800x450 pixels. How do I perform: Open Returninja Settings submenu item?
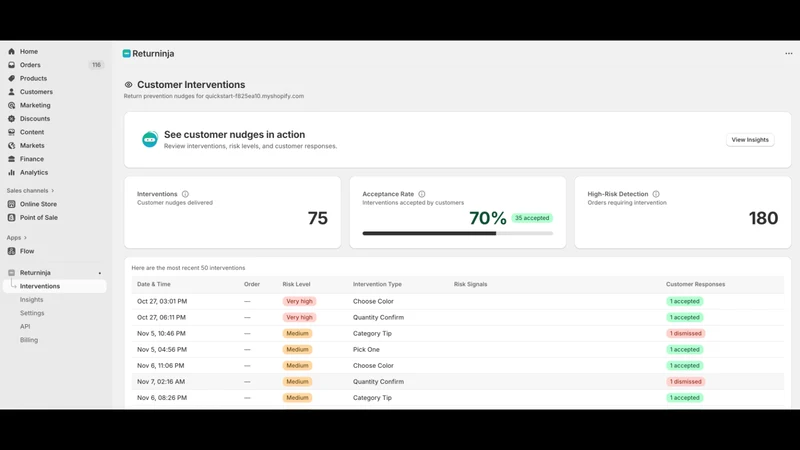(32, 313)
